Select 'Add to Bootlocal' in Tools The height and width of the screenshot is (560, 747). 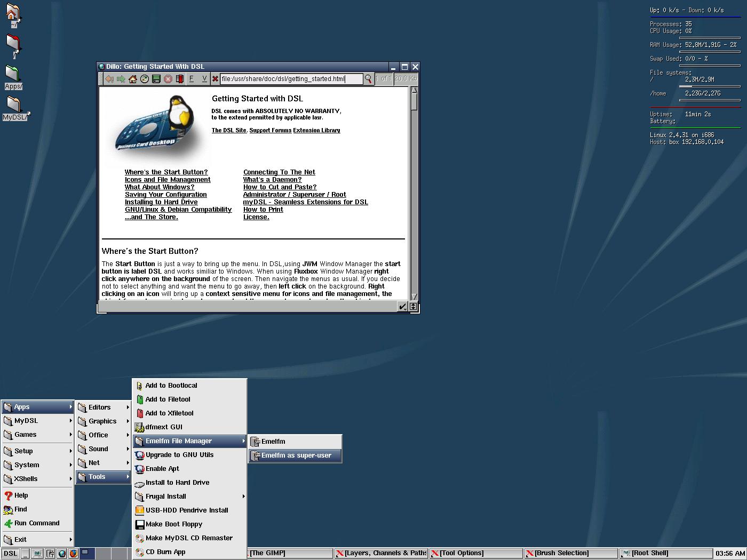189,386
